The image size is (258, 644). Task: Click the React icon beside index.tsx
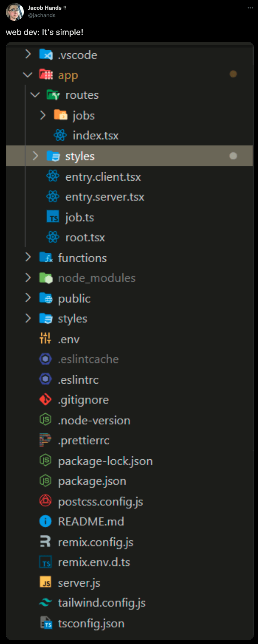(60, 135)
